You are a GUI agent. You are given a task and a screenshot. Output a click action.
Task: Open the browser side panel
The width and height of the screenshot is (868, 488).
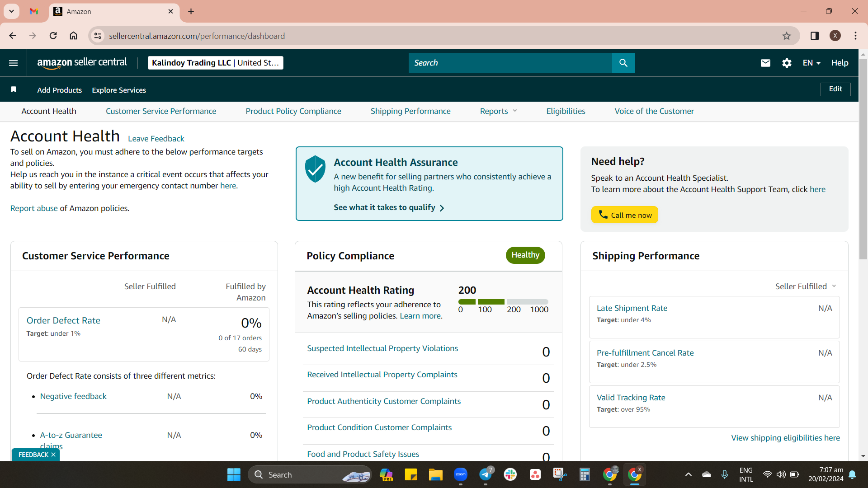point(815,36)
